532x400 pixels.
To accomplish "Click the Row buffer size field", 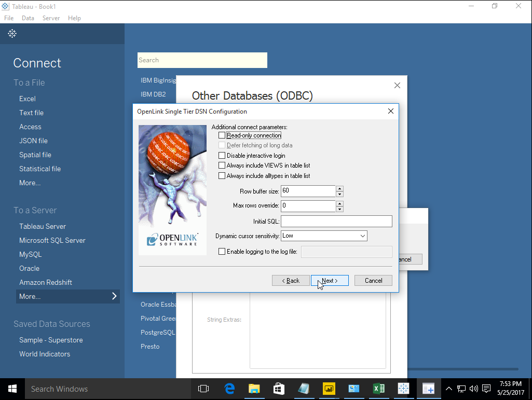I will 308,191.
